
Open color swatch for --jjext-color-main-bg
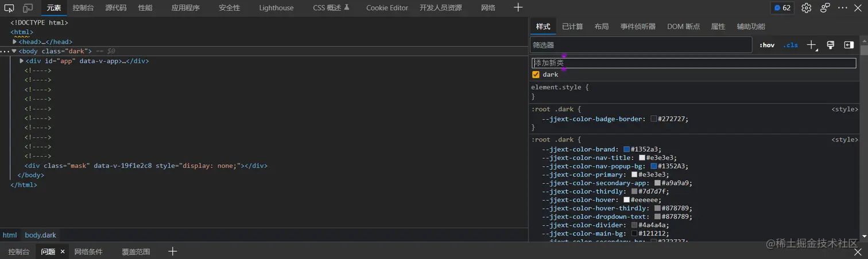pyautogui.click(x=634, y=234)
